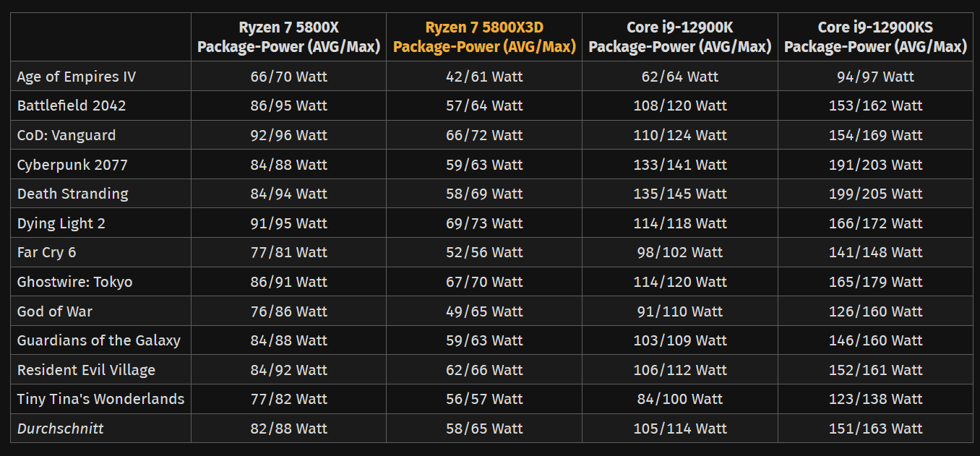Select the Far Cry 6 row label
The height and width of the screenshot is (456, 980).
click(x=47, y=252)
